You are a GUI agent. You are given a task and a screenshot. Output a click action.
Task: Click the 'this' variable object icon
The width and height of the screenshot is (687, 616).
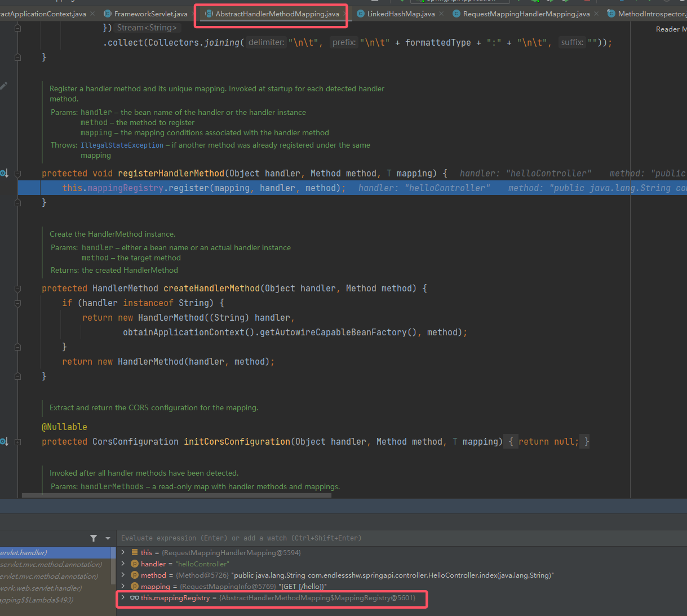(135, 552)
